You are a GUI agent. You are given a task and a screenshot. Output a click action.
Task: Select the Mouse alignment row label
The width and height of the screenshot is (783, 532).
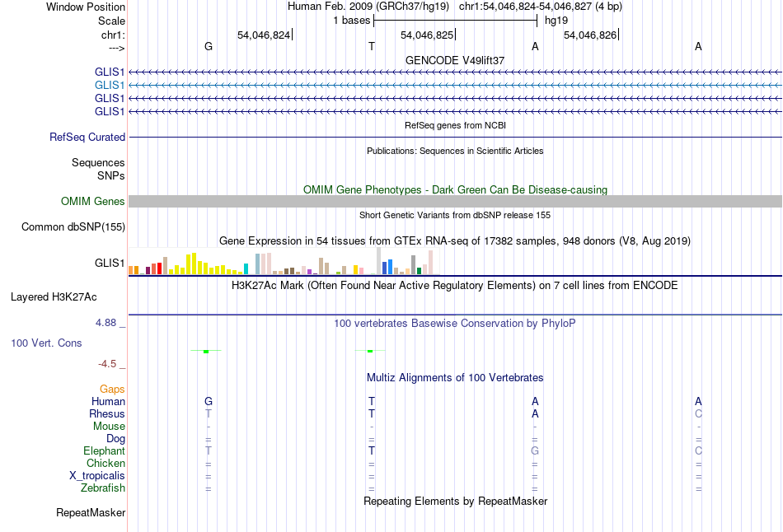click(109, 427)
